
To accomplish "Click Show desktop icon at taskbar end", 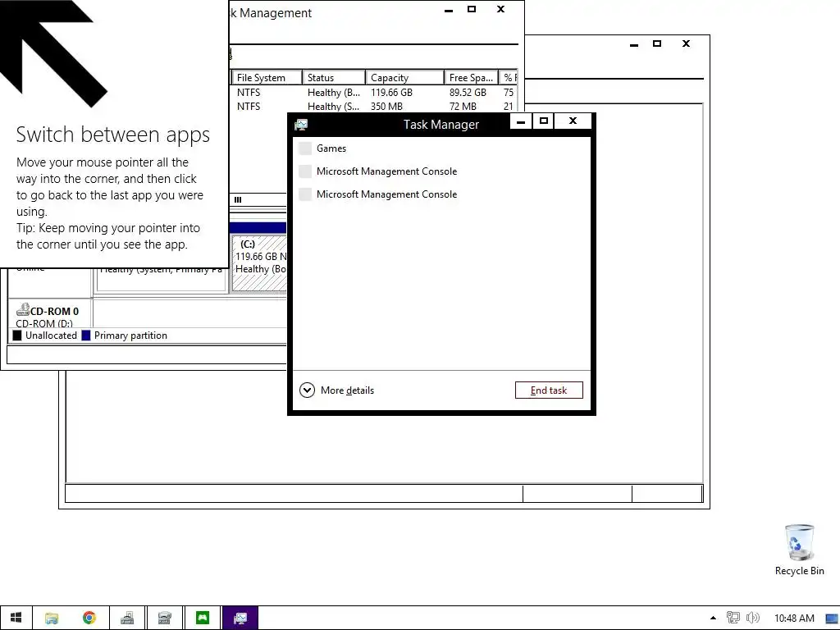I will pyautogui.click(x=832, y=619).
